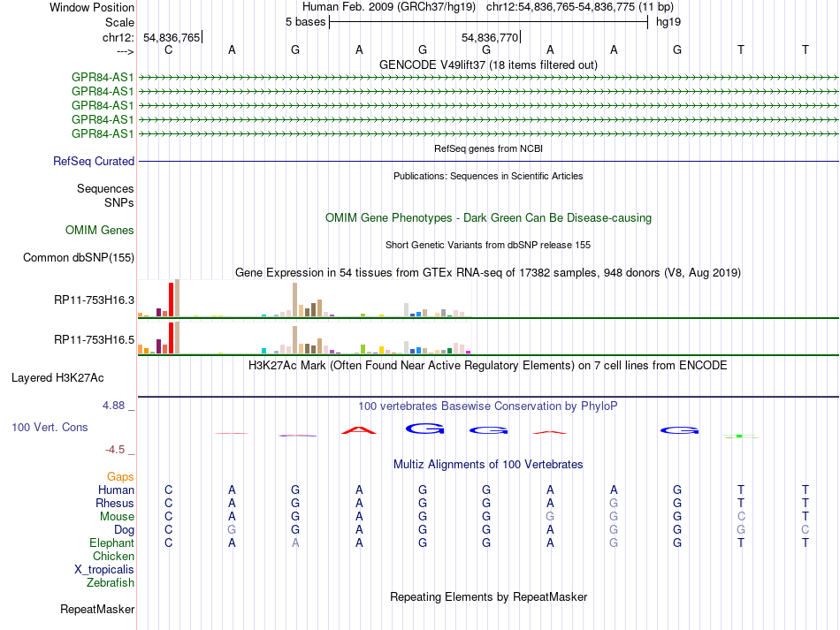Image resolution: width=840 pixels, height=630 pixels.
Task: Click the 5 bases scale label
Action: point(305,22)
